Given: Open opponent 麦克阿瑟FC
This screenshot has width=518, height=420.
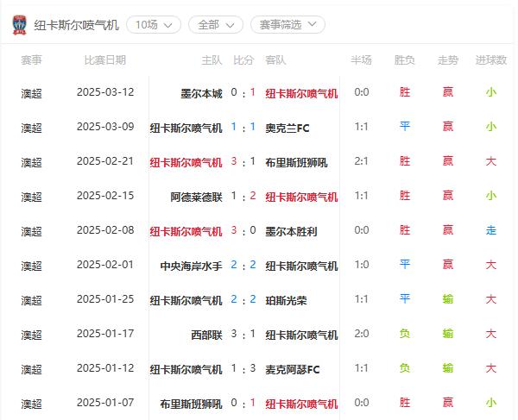Looking at the screenshot, I should pyautogui.click(x=293, y=369).
